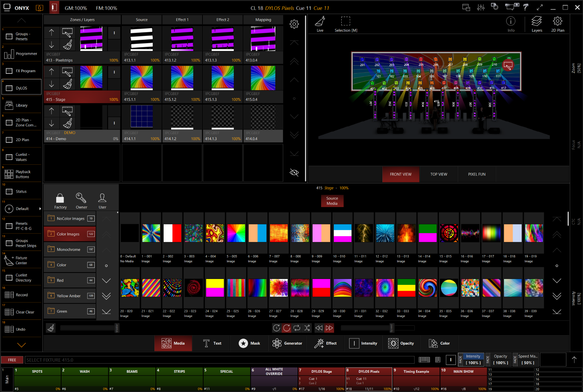Open the Library sidebar view
583x392 pixels.
pos(22,105)
